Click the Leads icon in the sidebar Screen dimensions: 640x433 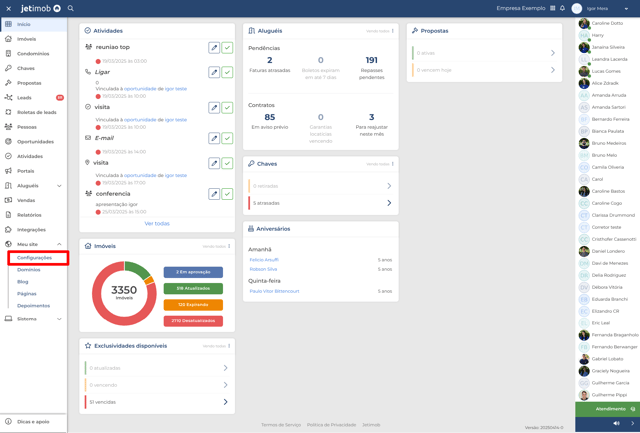pos(9,98)
